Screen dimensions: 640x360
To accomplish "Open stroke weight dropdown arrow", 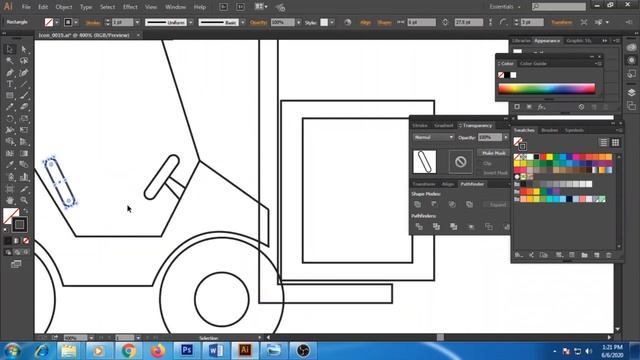I will tap(137, 22).
